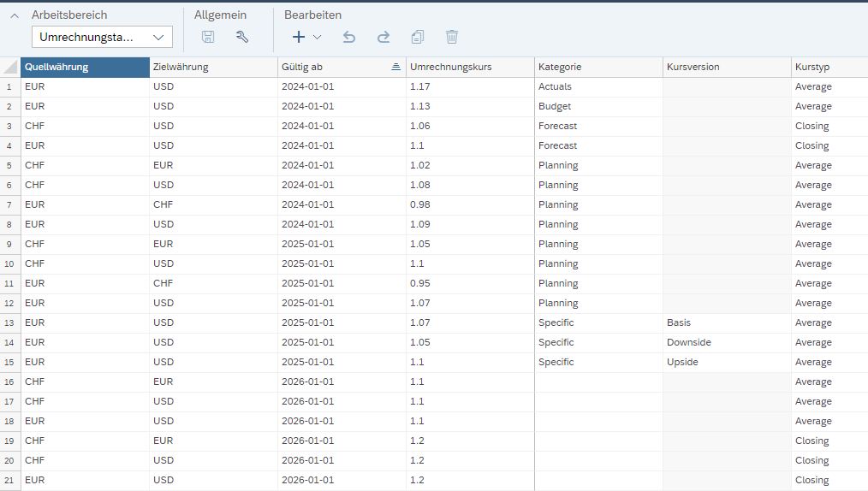This screenshot has width=868, height=491.
Task: Click rate value 0.95 in row 11
Action: pos(470,284)
